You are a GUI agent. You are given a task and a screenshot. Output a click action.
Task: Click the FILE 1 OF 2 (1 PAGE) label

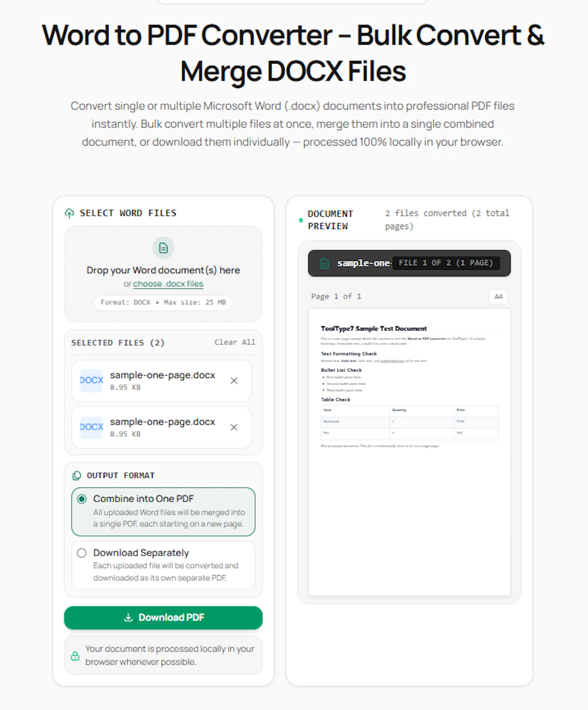(446, 263)
